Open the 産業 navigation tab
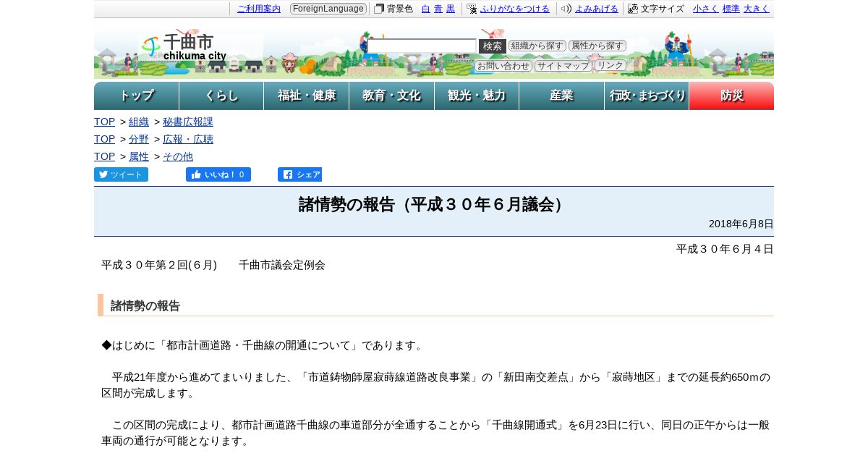The width and height of the screenshot is (868, 456). [x=561, y=96]
